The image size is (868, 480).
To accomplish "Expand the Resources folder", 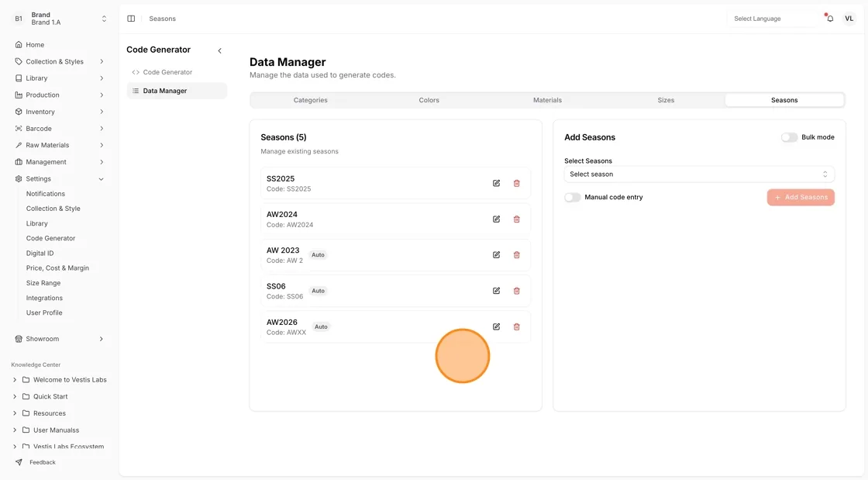I will [15, 413].
